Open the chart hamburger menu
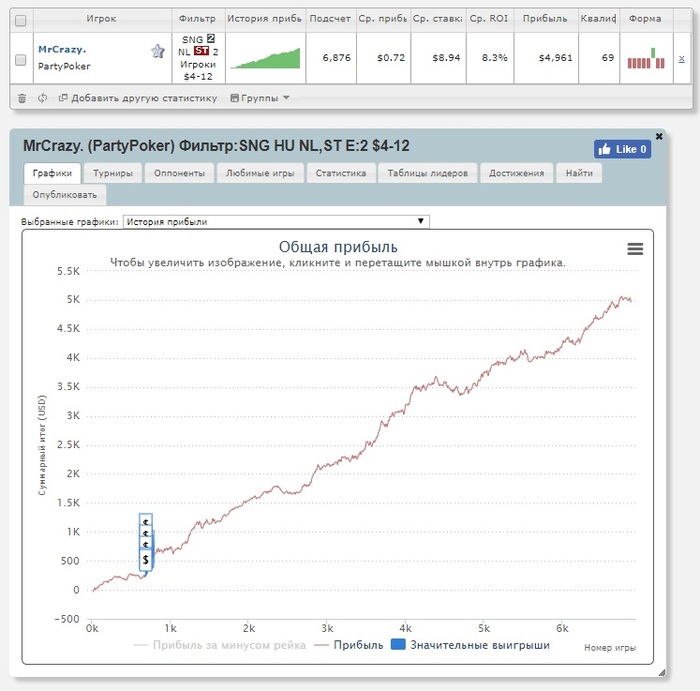 click(635, 249)
